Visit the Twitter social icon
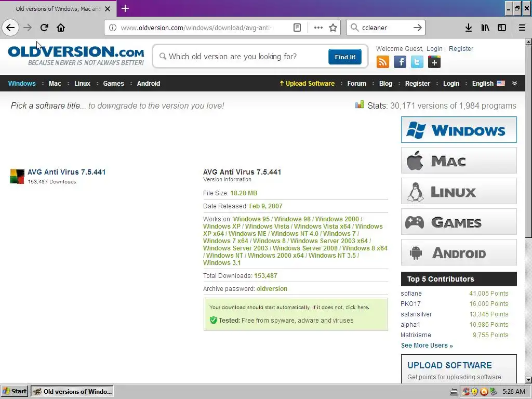This screenshot has height=399, width=532. pos(417,62)
